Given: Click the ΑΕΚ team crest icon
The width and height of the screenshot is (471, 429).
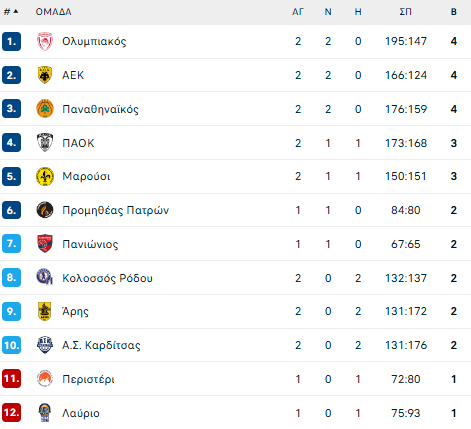Looking at the screenshot, I should 45,75.
